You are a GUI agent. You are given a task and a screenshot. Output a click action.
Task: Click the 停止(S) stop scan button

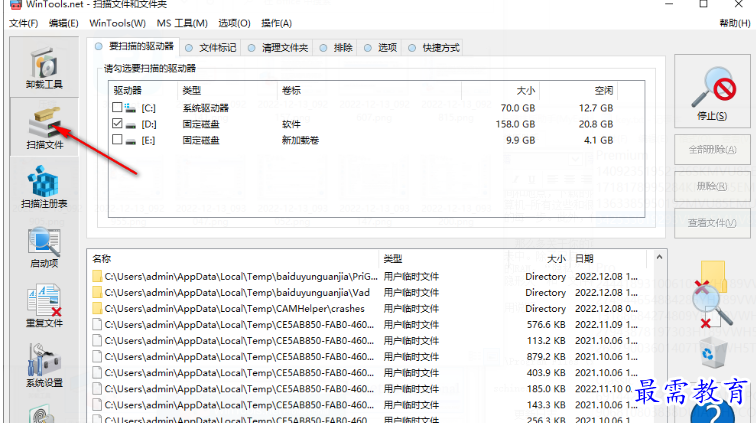coord(712,92)
